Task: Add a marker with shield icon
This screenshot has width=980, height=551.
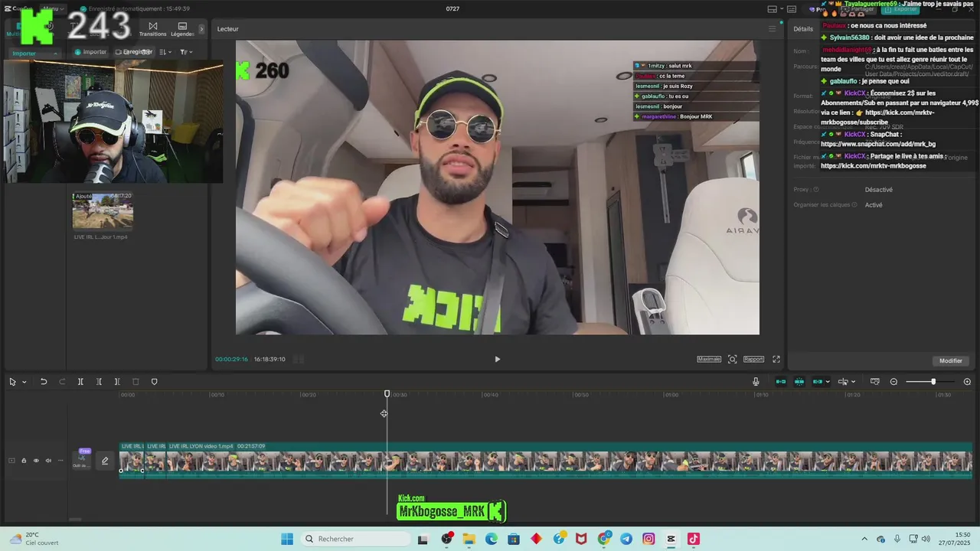Action: pyautogui.click(x=154, y=382)
